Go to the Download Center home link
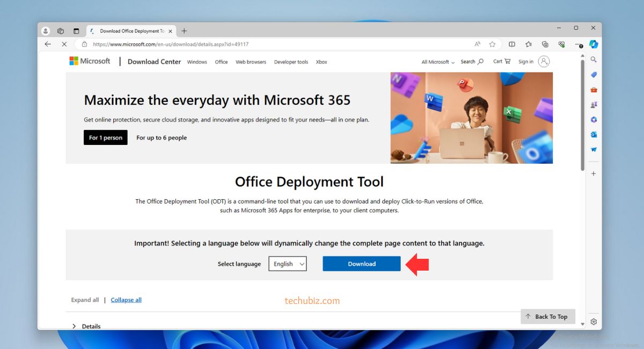The height and width of the screenshot is (349, 644). click(154, 62)
